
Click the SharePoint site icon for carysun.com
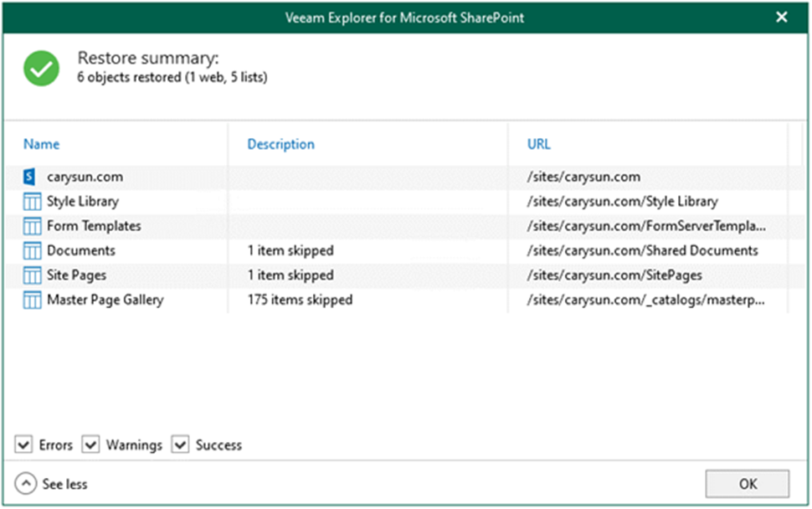[x=29, y=177]
